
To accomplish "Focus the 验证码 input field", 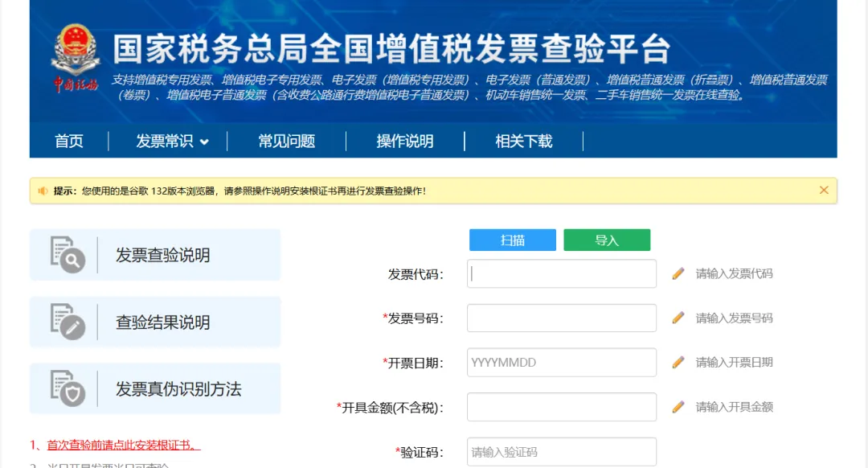I will tap(561, 452).
